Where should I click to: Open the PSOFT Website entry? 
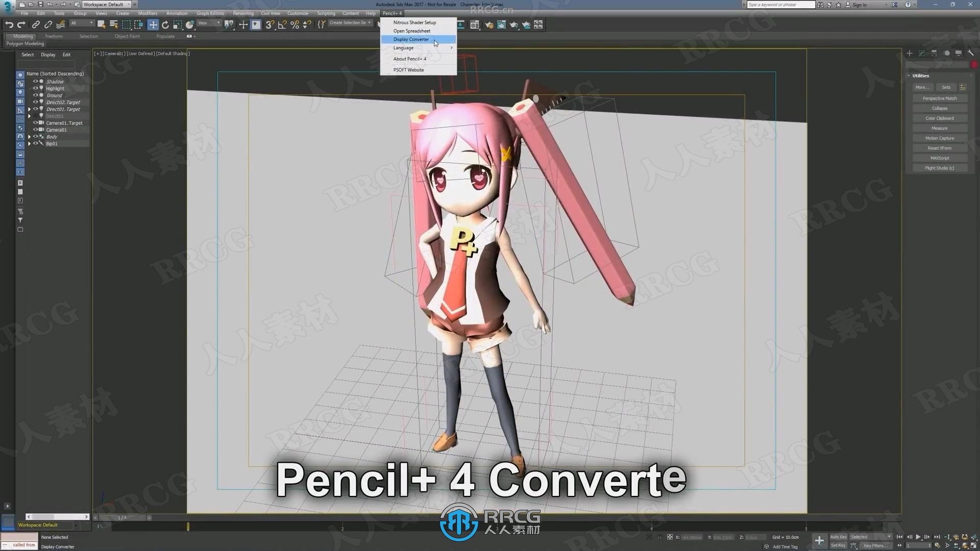419,70
